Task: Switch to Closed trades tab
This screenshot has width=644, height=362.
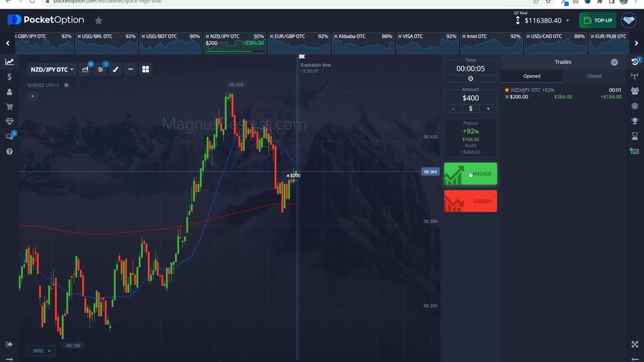Action: click(594, 76)
